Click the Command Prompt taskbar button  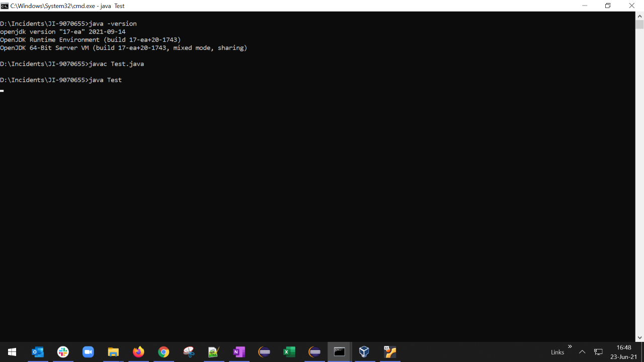pos(340,352)
